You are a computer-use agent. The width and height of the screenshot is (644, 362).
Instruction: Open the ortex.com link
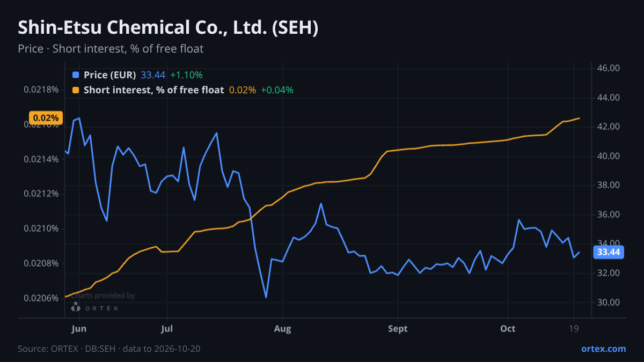604,349
